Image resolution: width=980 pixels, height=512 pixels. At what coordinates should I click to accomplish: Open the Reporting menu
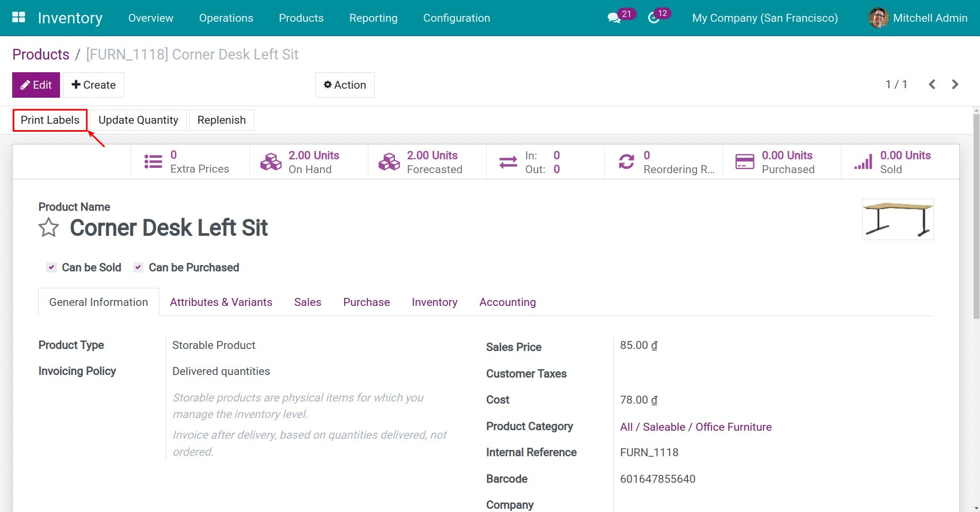coord(373,18)
